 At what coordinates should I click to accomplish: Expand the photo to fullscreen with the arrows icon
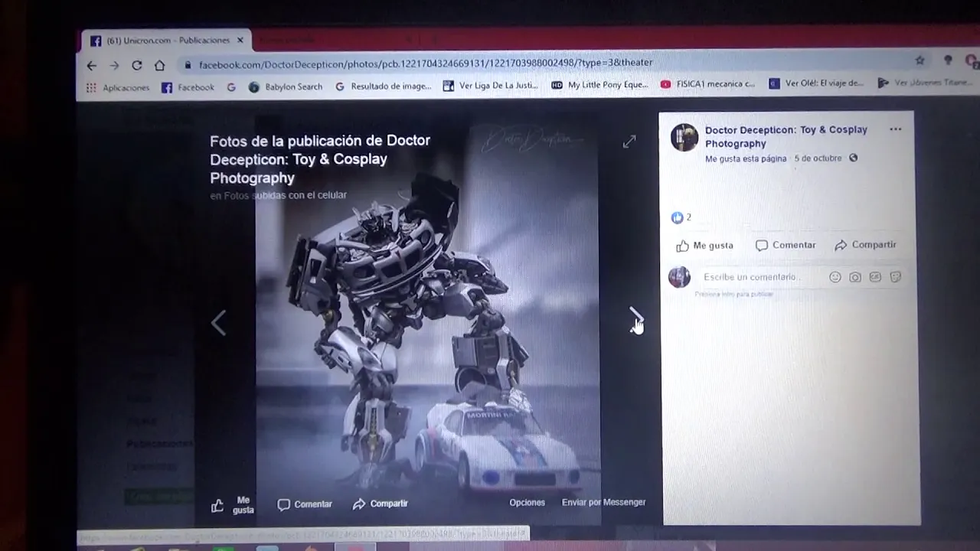coord(629,142)
